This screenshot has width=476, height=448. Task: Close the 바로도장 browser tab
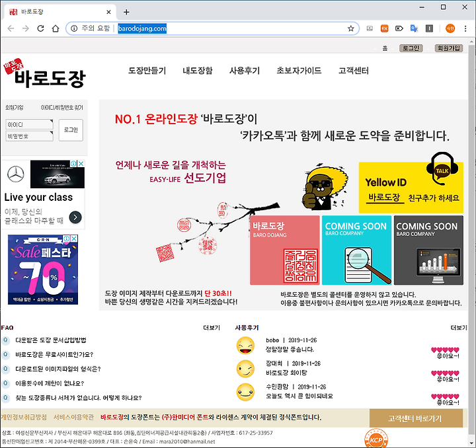click(x=108, y=12)
